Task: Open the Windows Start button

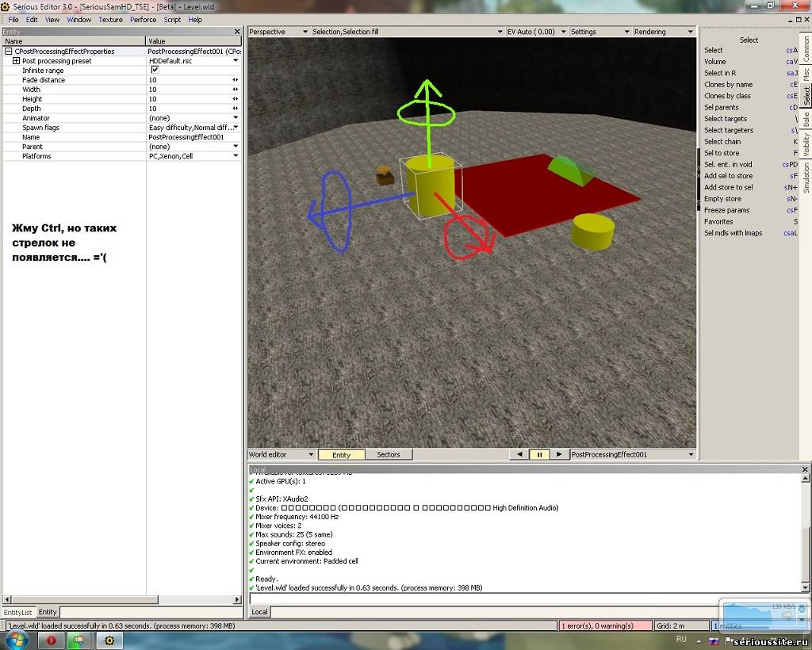Action: point(17,639)
